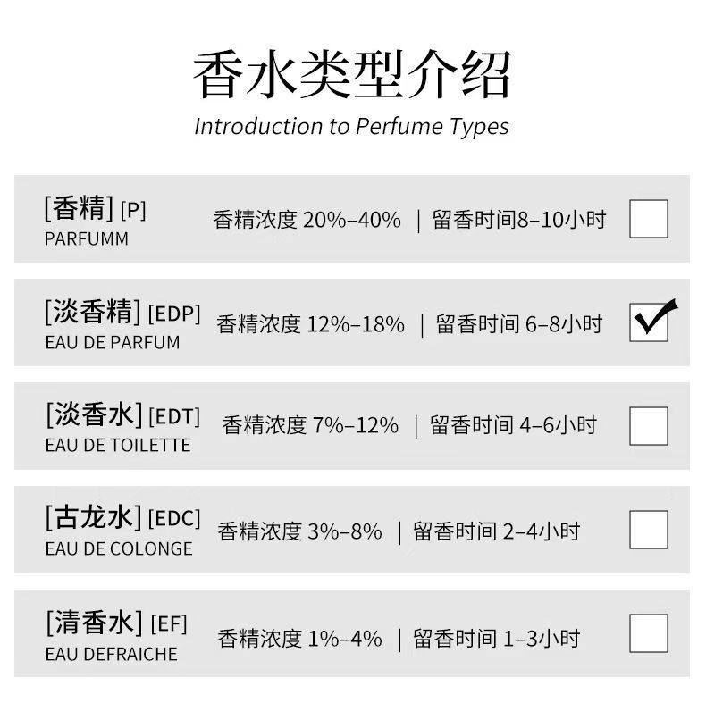Screen dimensions: 706x728
Task: Choose the [淡香水] [EDT] label
Action: tap(122, 416)
